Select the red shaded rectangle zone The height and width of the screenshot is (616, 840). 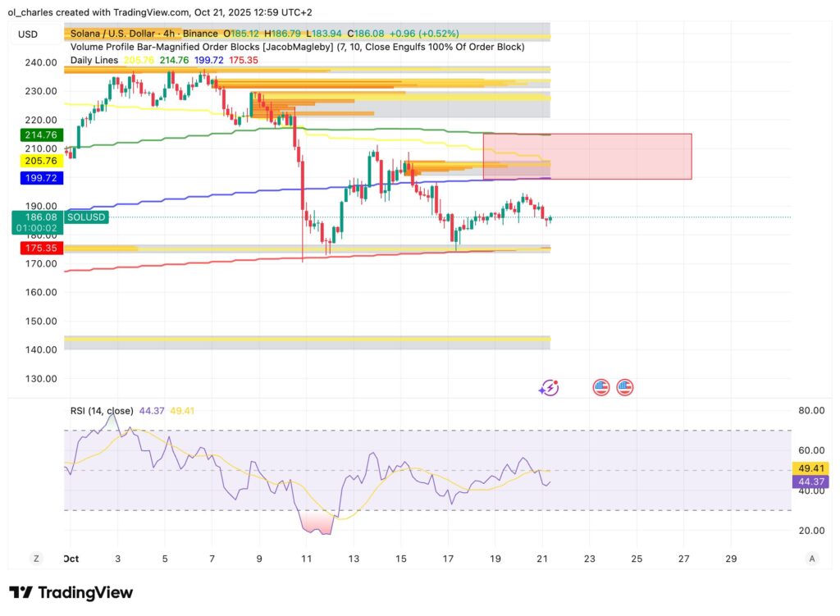[x=587, y=157]
